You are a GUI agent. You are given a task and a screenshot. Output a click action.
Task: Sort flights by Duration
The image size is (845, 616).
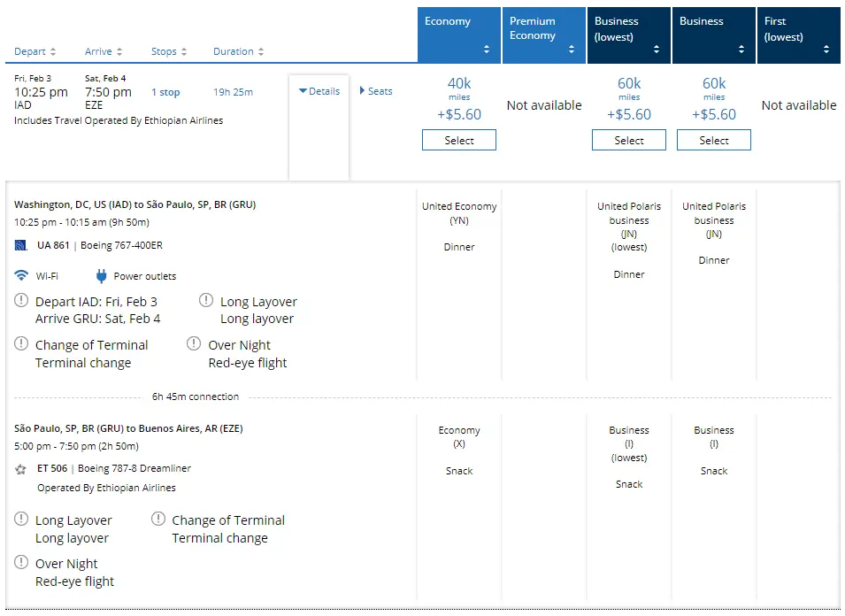(238, 51)
